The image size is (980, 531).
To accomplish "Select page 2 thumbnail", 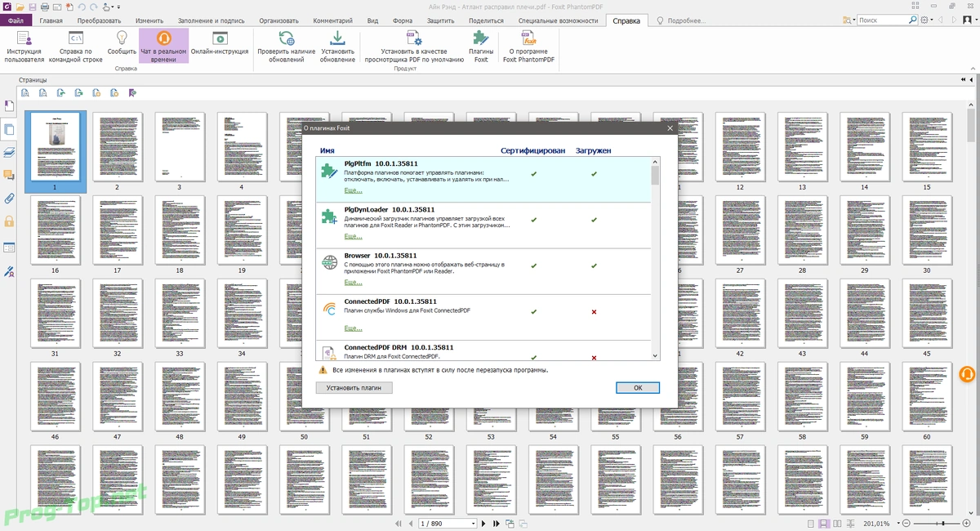I will point(117,146).
